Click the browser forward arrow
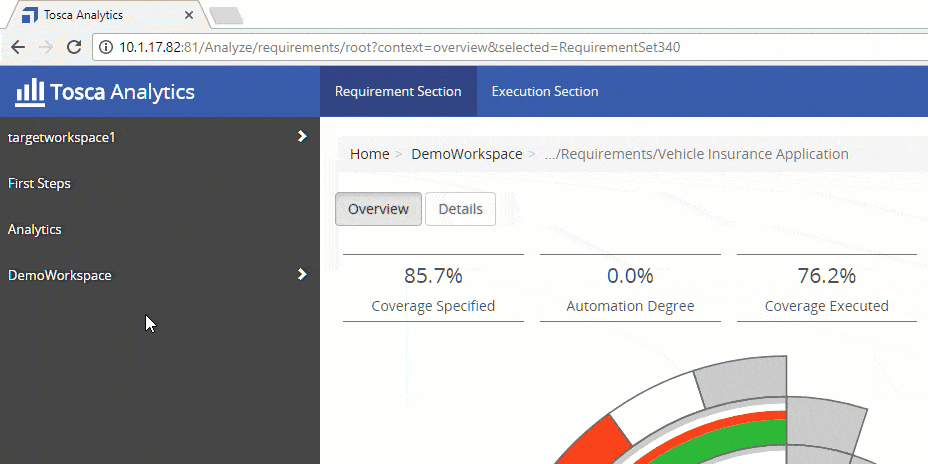The height and width of the screenshot is (464, 928). (x=46, y=47)
